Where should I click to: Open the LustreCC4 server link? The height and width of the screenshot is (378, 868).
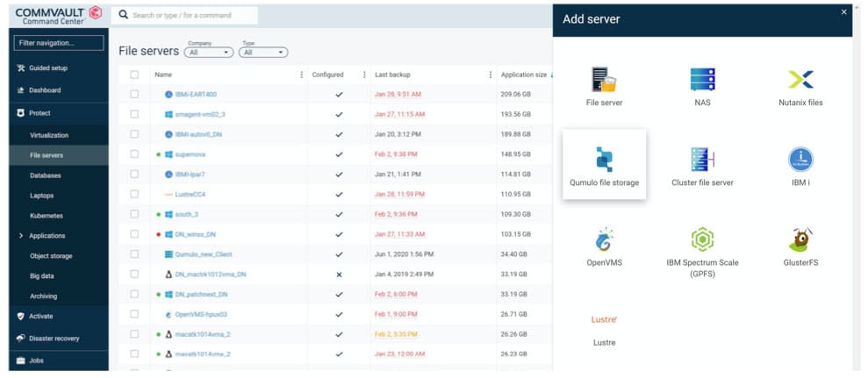190,194
